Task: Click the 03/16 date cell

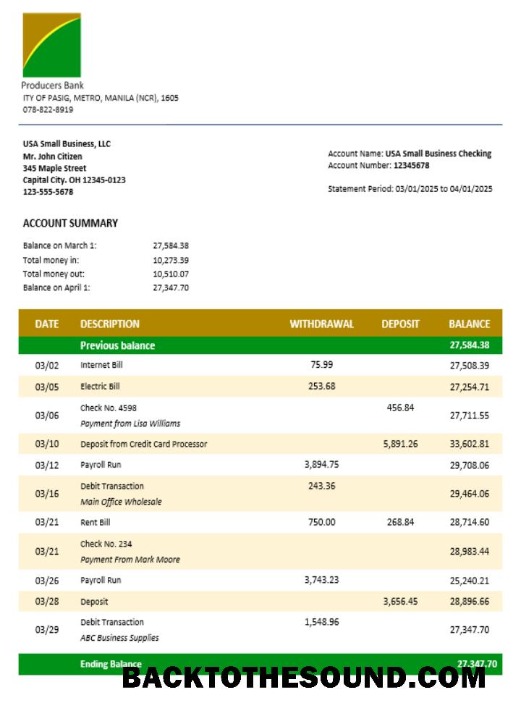Action: (x=47, y=494)
